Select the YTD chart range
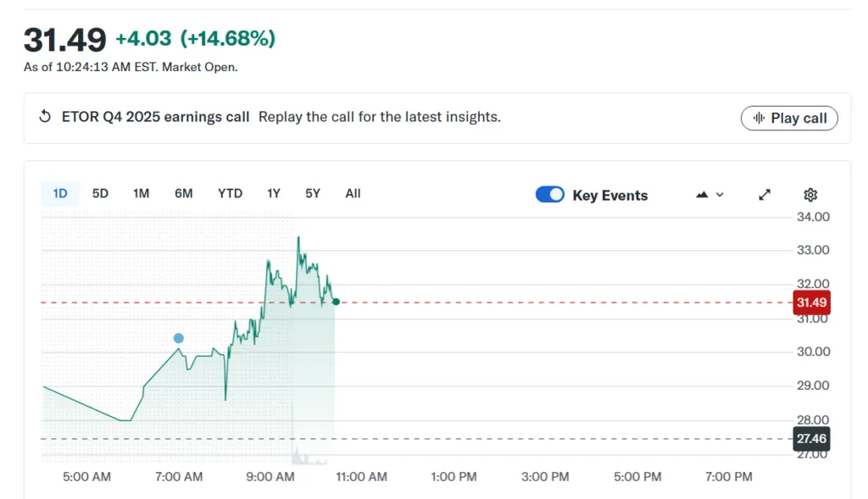The image size is (868, 499). [x=230, y=193]
